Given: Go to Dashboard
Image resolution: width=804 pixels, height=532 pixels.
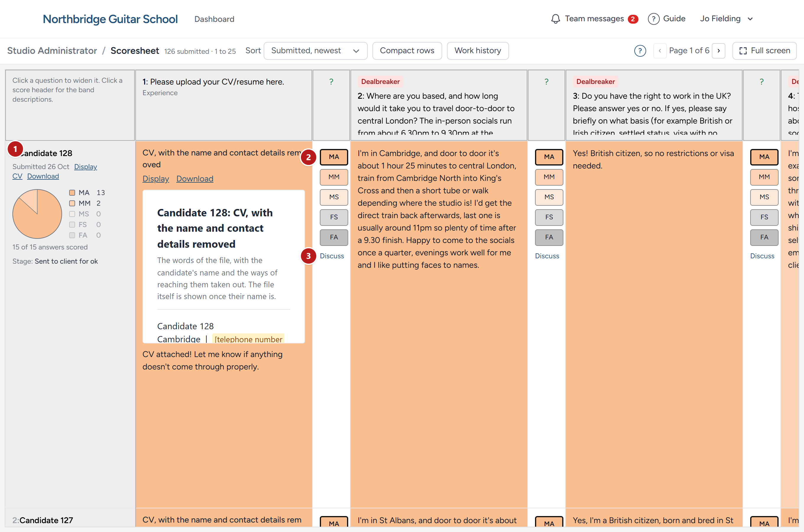Looking at the screenshot, I should [x=214, y=19].
